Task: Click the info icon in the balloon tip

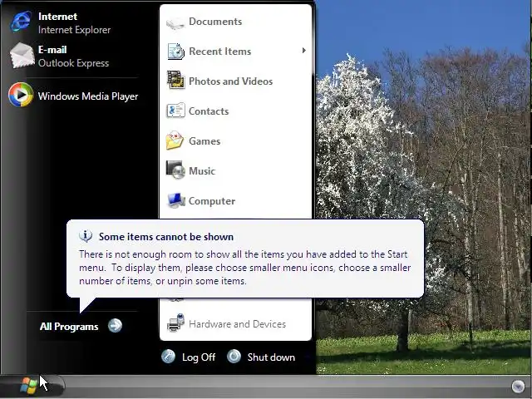Action: point(86,235)
